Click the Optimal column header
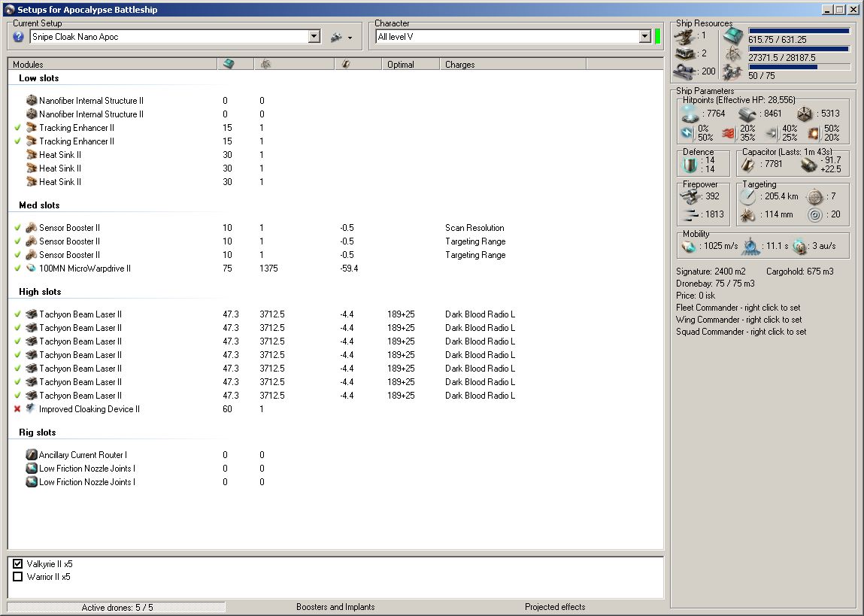This screenshot has height=616, width=864. click(411, 65)
